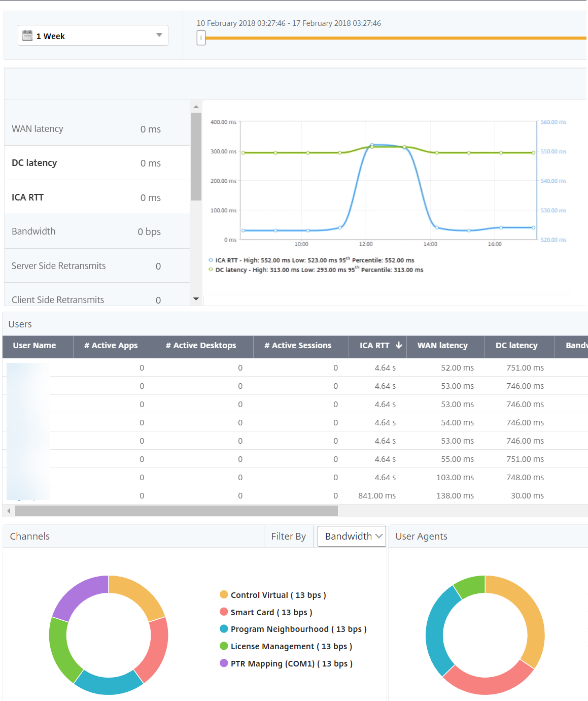The image size is (588, 701).
Task: Click the Control Virtual legend entry
Action: pyautogui.click(x=273, y=595)
